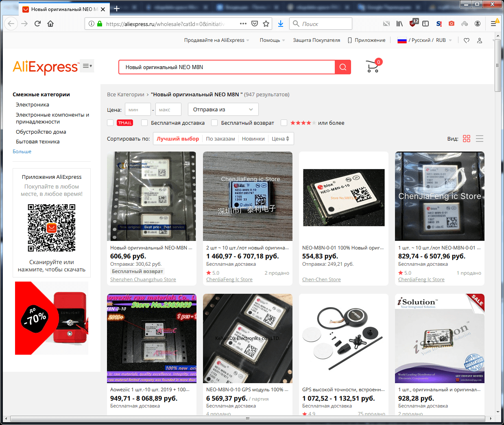This screenshot has width=504, height=425.
Task: Open the wishlist heart icon
Action: (x=467, y=40)
